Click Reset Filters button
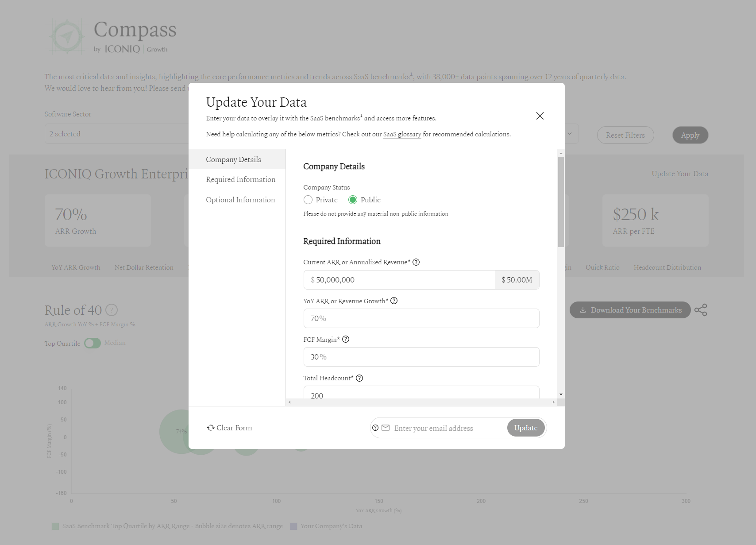 pyautogui.click(x=625, y=135)
